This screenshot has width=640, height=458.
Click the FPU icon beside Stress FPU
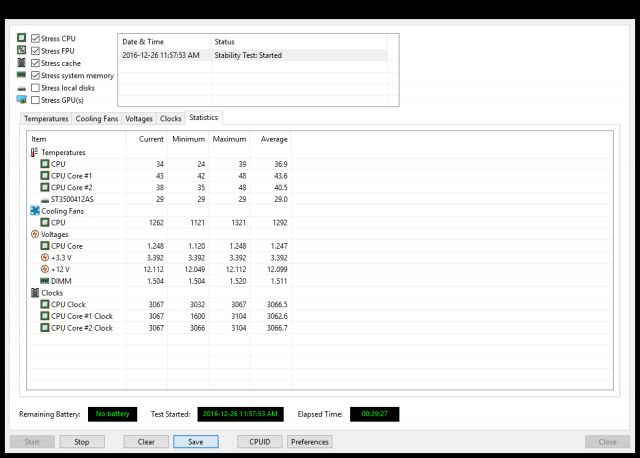pyautogui.click(x=21, y=50)
